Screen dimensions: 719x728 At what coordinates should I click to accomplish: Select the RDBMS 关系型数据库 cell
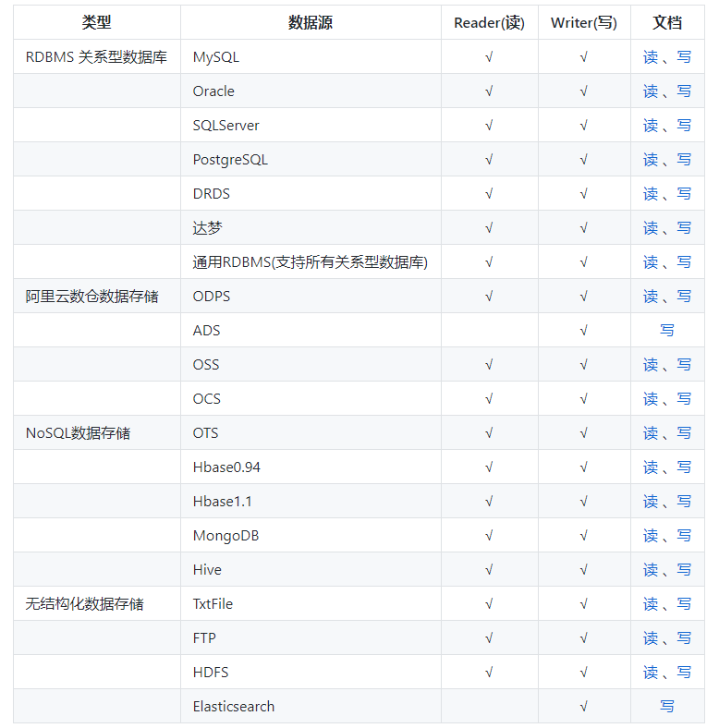pos(97,56)
